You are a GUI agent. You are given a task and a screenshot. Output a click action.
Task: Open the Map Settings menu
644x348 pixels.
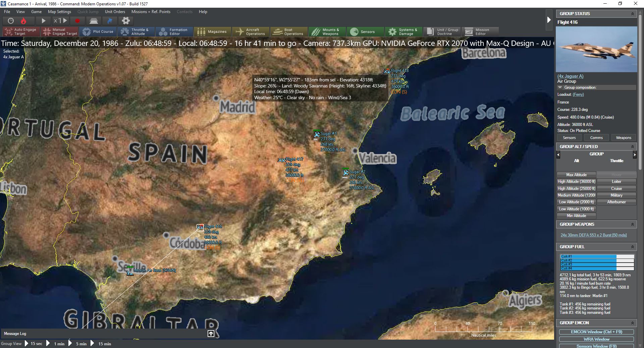[59, 11]
